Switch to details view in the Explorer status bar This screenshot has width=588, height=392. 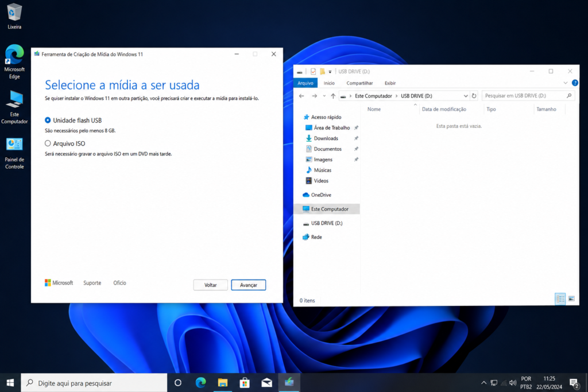560,298
